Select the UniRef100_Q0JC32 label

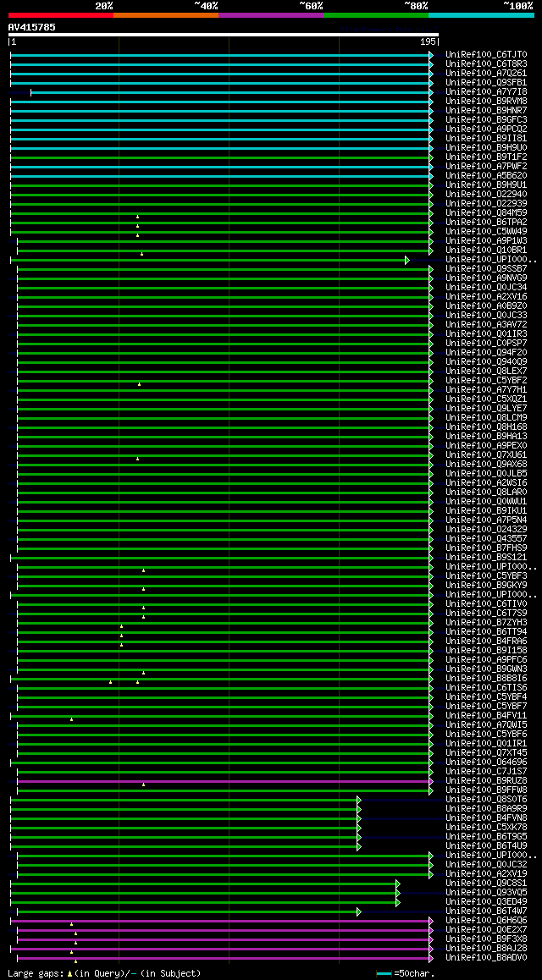coord(486,864)
